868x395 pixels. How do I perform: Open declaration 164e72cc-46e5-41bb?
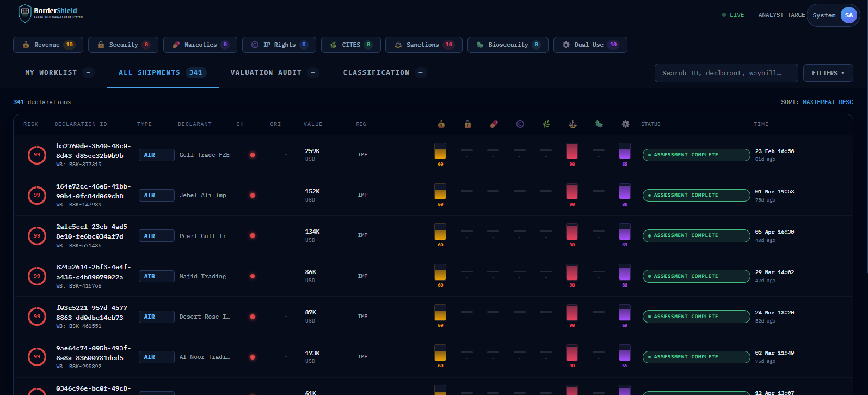(93, 191)
